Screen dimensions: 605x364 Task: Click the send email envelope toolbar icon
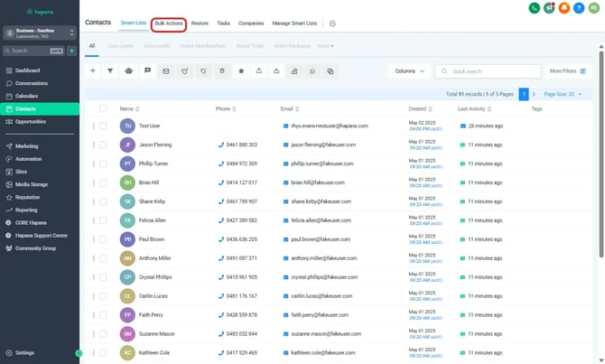[166, 70]
